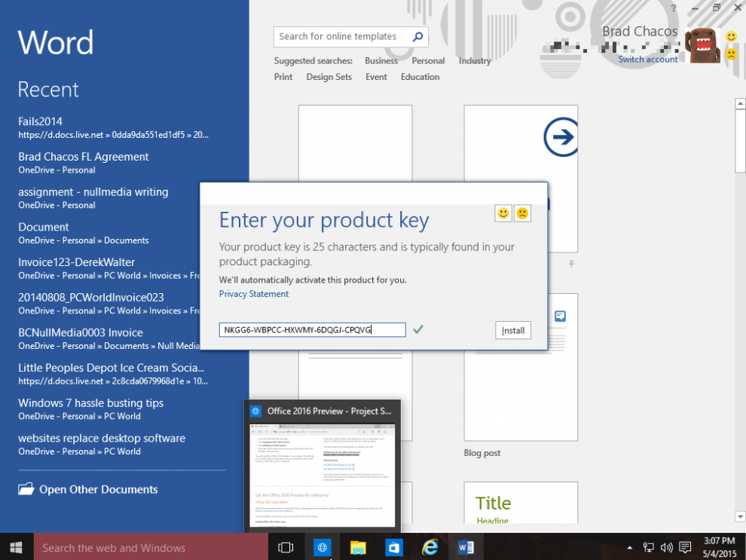Select the Print suggested search
This screenshot has height=560, width=746.
pyautogui.click(x=283, y=77)
